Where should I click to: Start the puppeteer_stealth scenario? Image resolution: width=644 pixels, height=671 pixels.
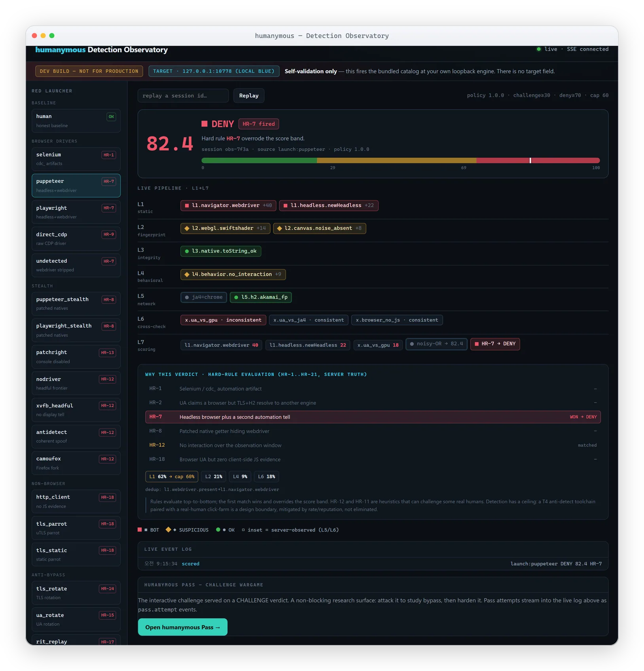point(76,303)
